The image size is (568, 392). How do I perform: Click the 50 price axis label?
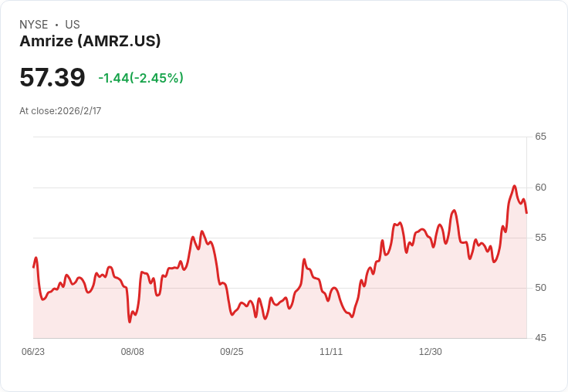(540, 288)
